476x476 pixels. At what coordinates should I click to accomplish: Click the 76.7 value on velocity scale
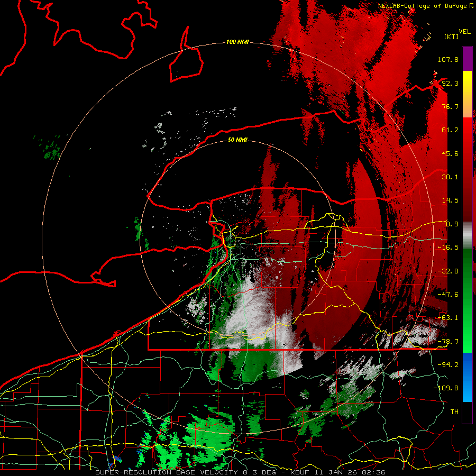tap(450, 106)
